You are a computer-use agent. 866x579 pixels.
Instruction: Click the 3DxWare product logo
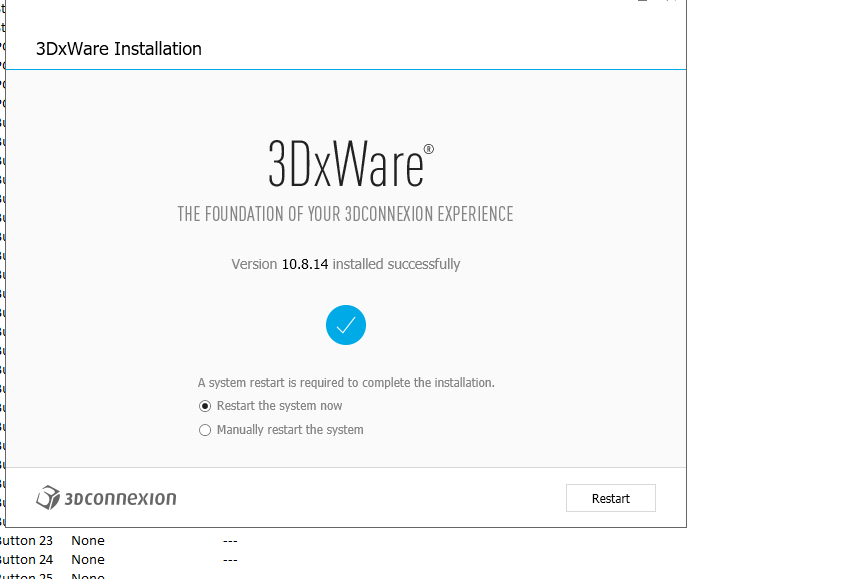tap(351, 163)
